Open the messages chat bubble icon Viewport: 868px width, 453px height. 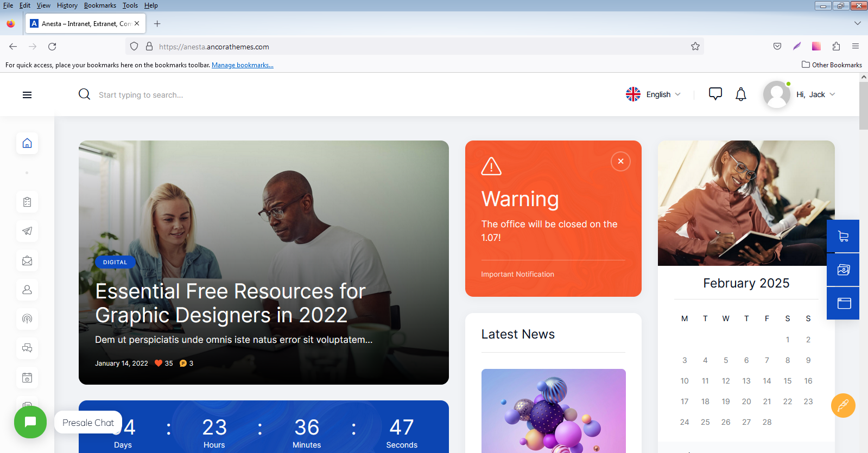click(715, 94)
